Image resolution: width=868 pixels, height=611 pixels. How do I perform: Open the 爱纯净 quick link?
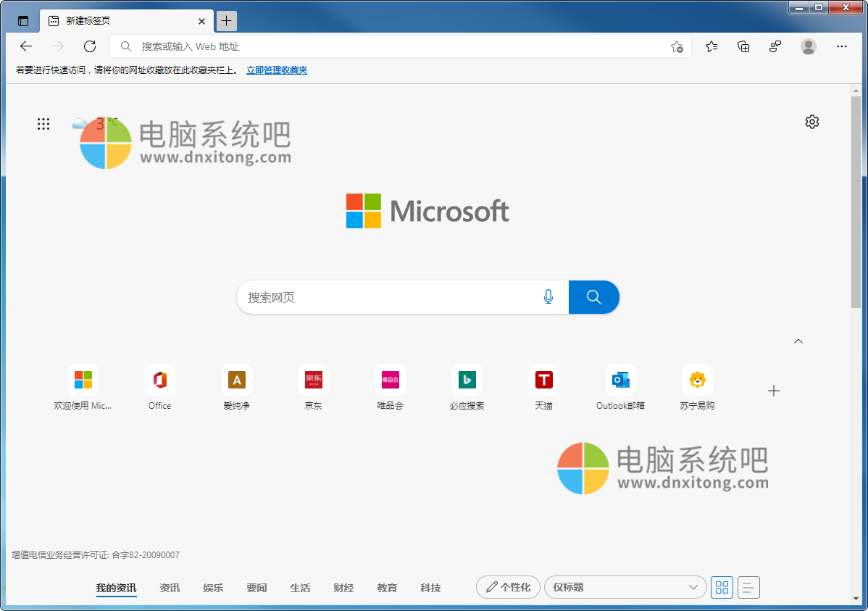click(x=236, y=388)
